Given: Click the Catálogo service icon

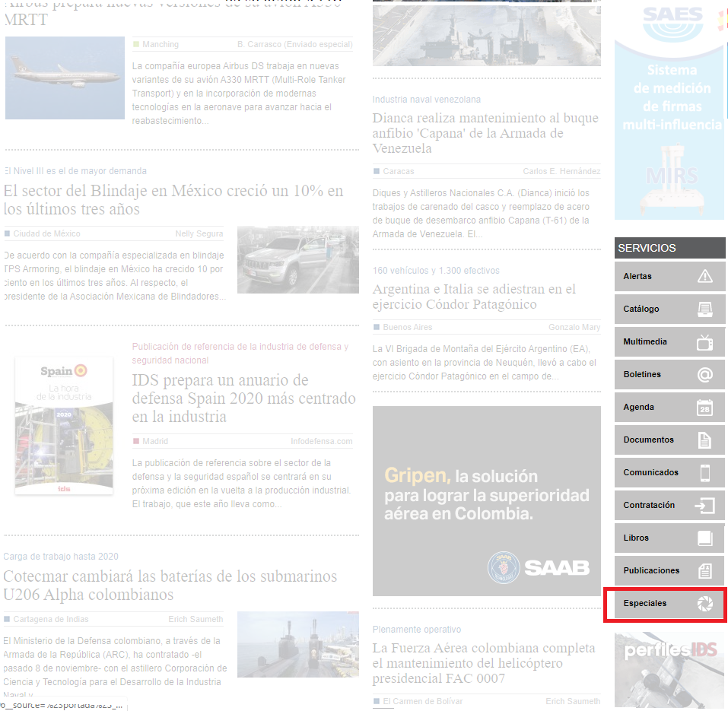Looking at the screenshot, I should [704, 309].
